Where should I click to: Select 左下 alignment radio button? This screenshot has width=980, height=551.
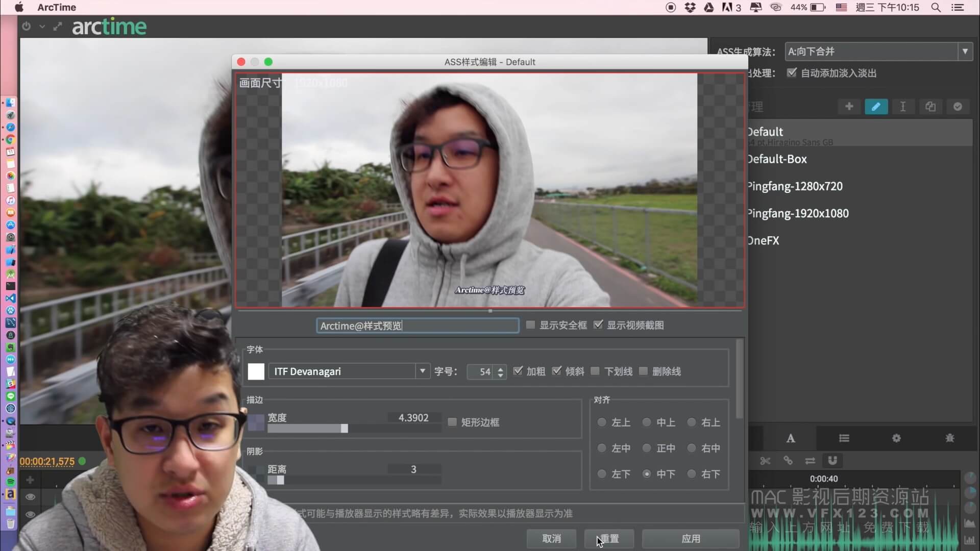coord(602,474)
